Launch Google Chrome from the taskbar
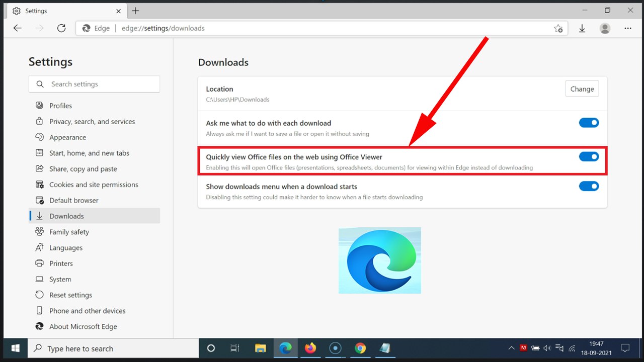The width and height of the screenshot is (644, 362). tap(360, 348)
